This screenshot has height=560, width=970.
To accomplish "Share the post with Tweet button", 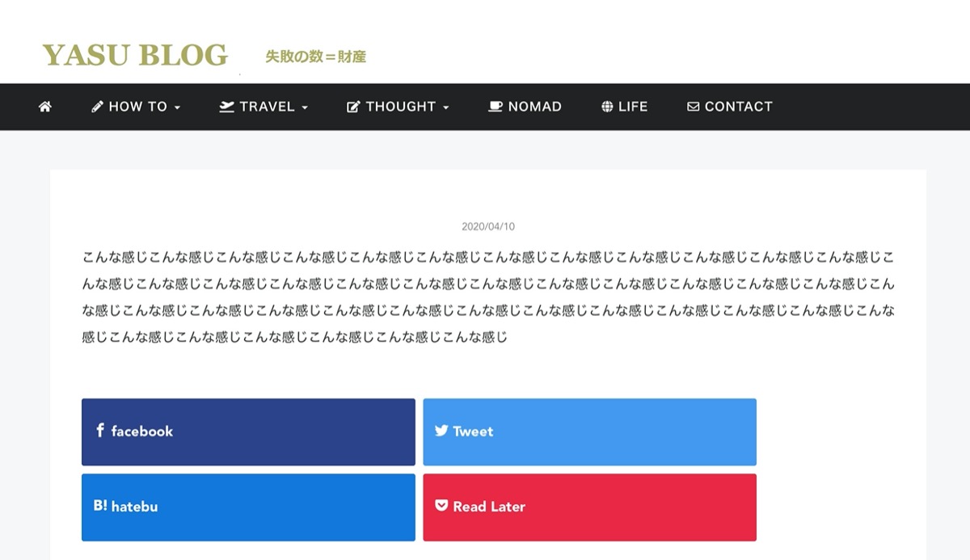I will coord(590,432).
